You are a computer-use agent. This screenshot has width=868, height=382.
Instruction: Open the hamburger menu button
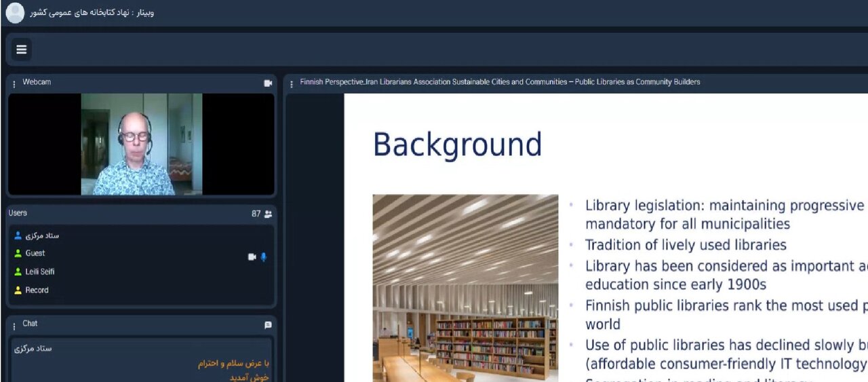click(22, 49)
